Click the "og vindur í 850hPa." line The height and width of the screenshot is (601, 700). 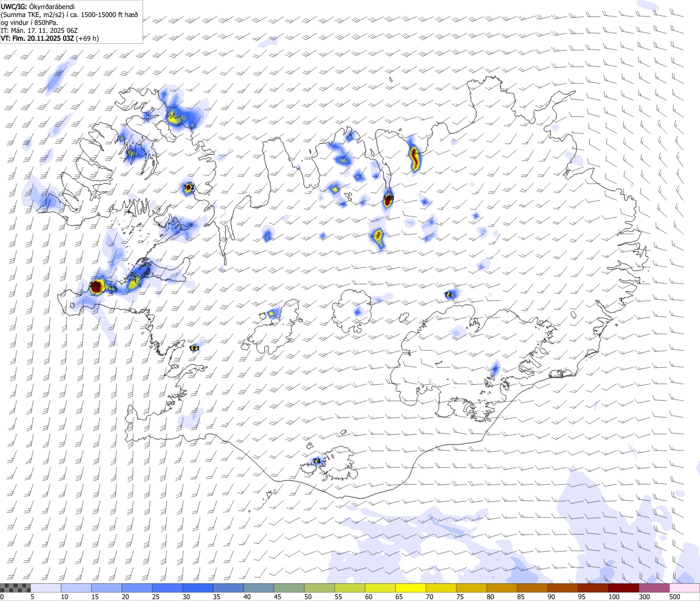click(29, 23)
